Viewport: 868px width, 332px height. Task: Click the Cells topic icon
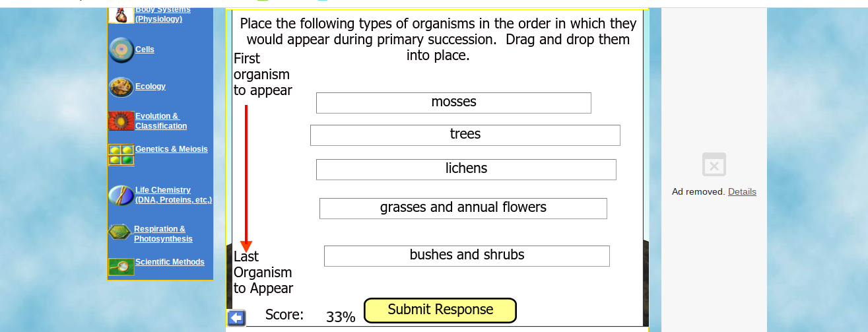click(121, 50)
